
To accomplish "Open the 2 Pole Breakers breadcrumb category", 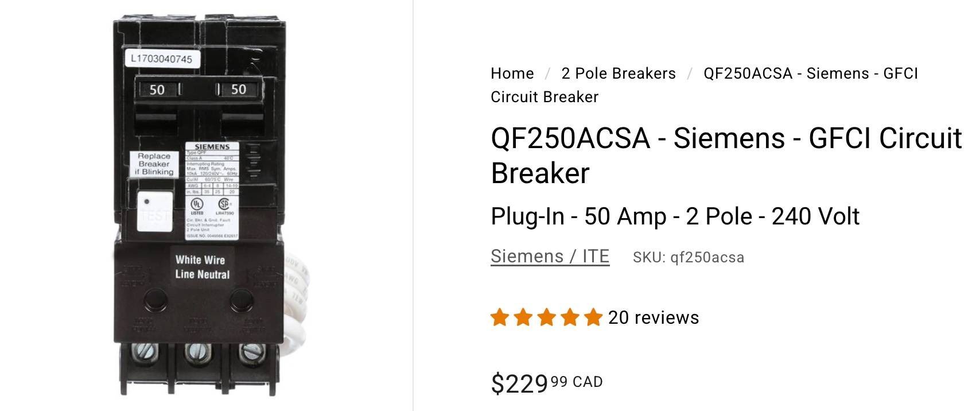I will click(x=619, y=73).
